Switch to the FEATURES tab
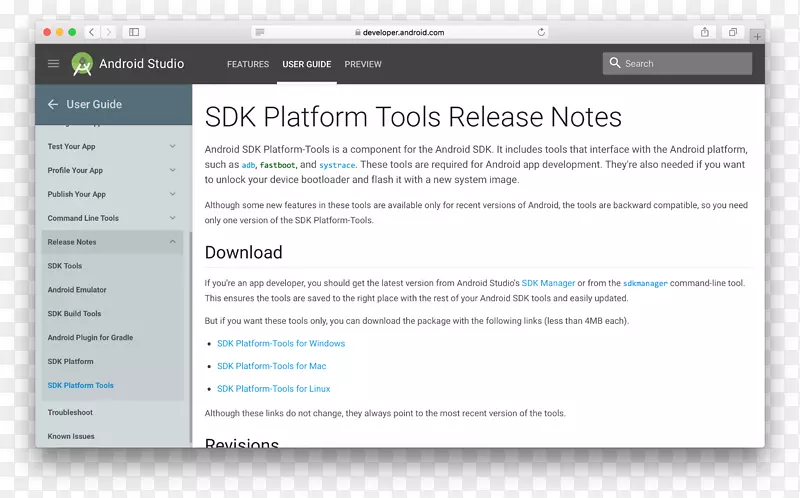 248,64
